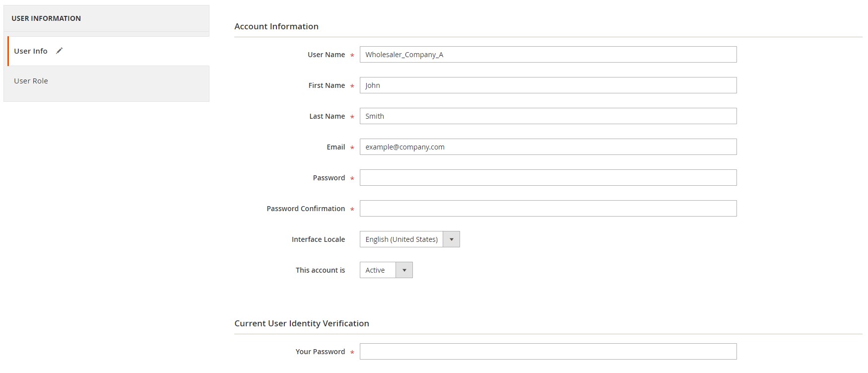Click the Current User Identity Verification heading
Image resolution: width=868 pixels, height=373 pixels.
point(302,323)
